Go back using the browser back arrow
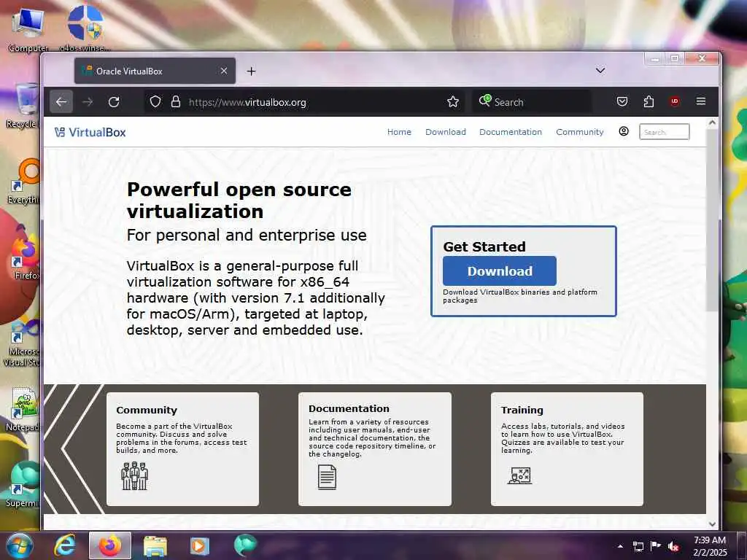Screen dimensions: 747x560 tap(61, 102)
